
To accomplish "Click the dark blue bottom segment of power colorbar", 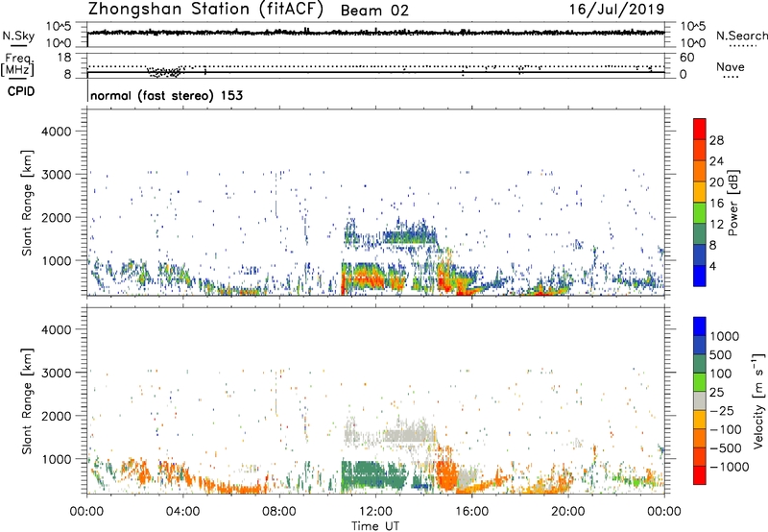I will (700, 276).
